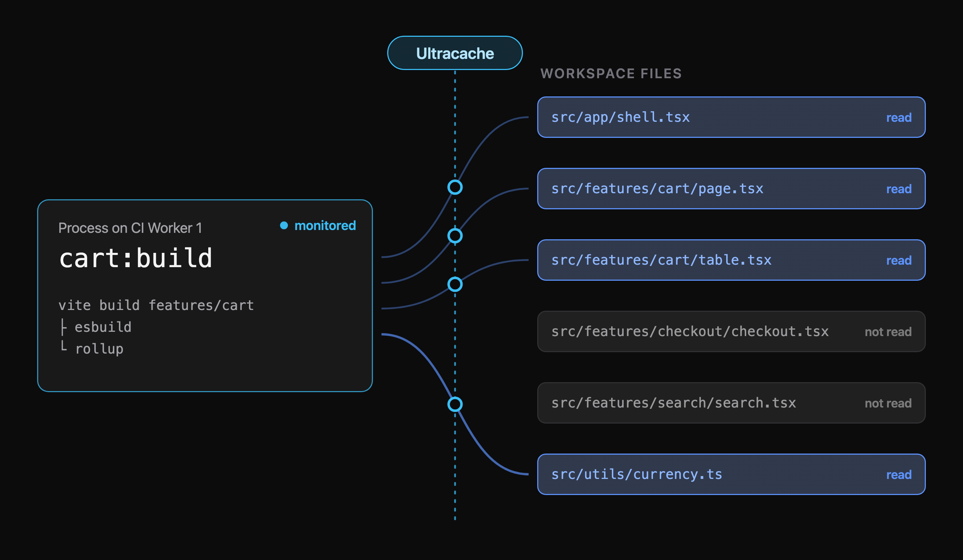Click the vite build features/cart command line

click(156, 305)
